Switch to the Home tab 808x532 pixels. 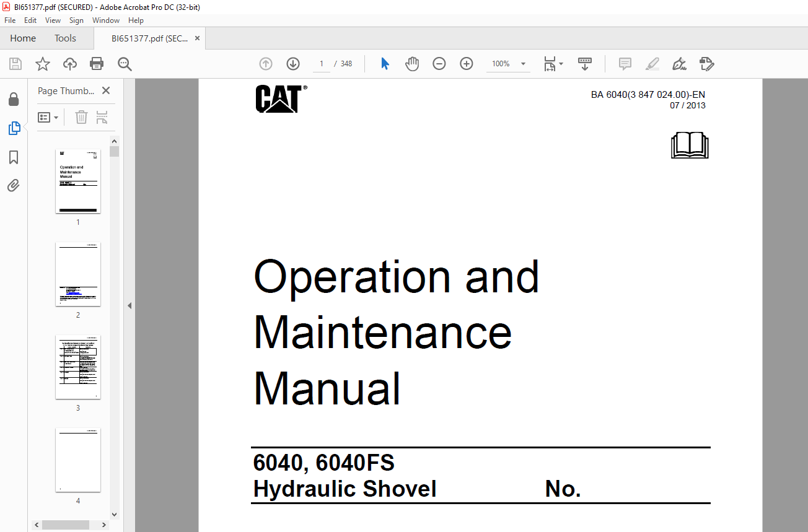point(23,38)
